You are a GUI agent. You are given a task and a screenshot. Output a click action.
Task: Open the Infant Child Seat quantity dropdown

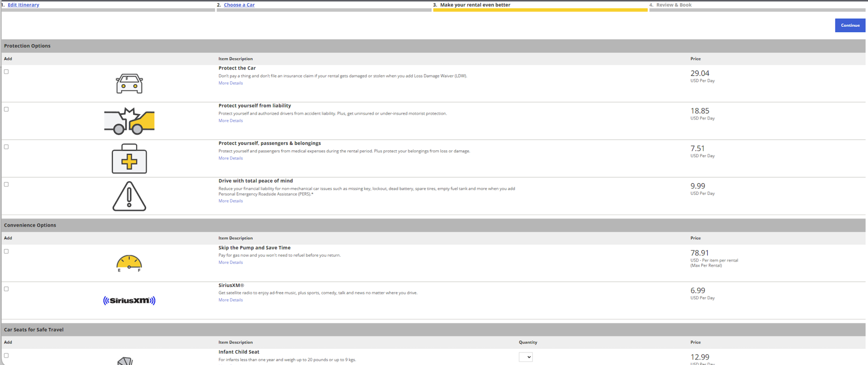pyautogui.click(x=525, y=357)
